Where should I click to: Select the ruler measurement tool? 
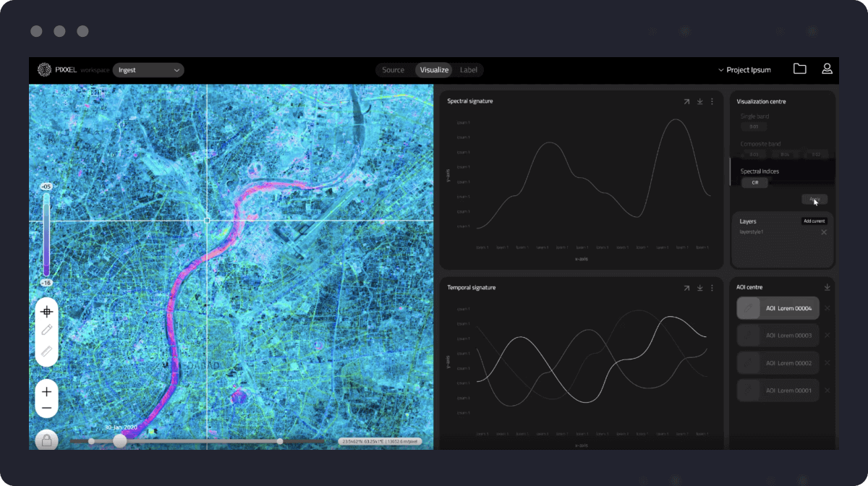(46, 352)
